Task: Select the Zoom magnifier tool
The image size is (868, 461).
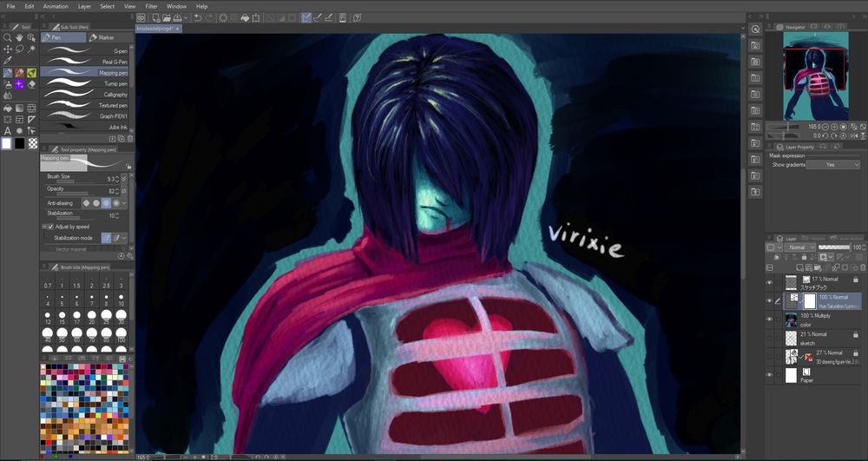Action: click(x=8, y=37)
